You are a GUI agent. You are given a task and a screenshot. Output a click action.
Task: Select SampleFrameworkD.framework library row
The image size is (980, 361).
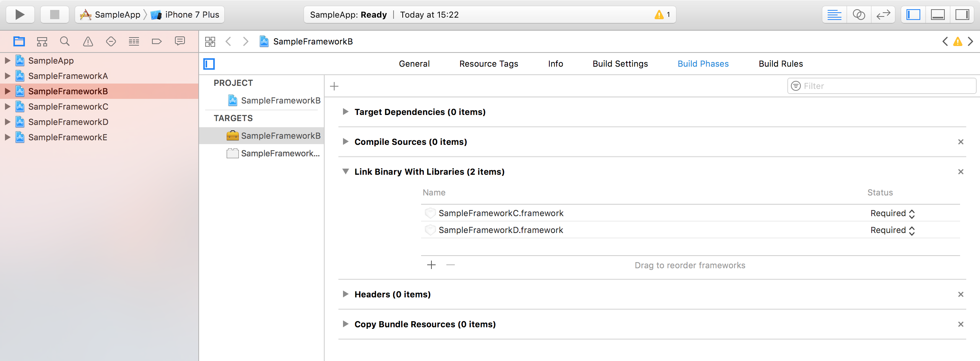691,230
